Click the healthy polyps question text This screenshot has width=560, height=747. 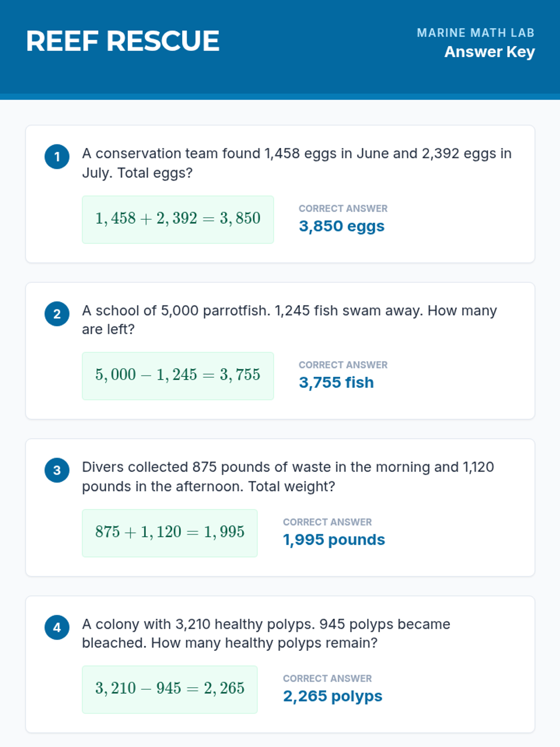point(266,634)
